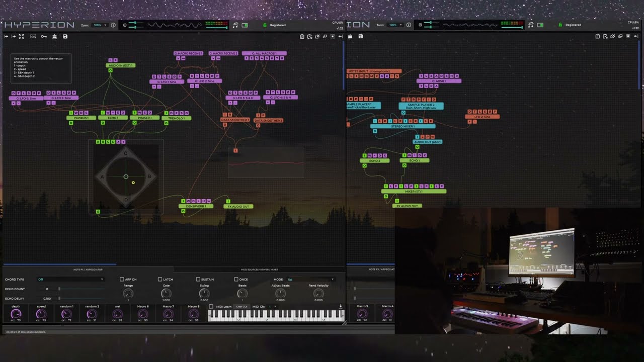The image size is (644, 362).
Task: Switch to NOTE FX / ARPEGGIATOR tab
Action: coord(88,269)
